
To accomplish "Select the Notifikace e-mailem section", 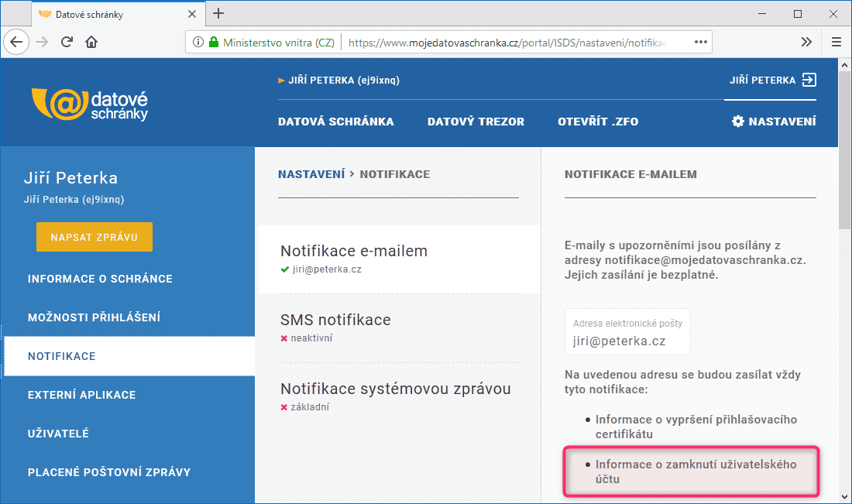I will point(400,259).
